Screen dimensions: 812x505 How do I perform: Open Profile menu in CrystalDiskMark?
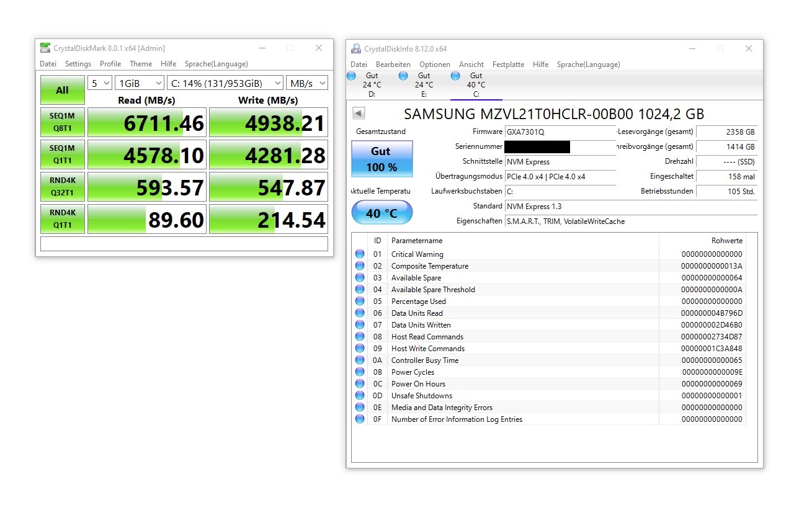[110, 64]
